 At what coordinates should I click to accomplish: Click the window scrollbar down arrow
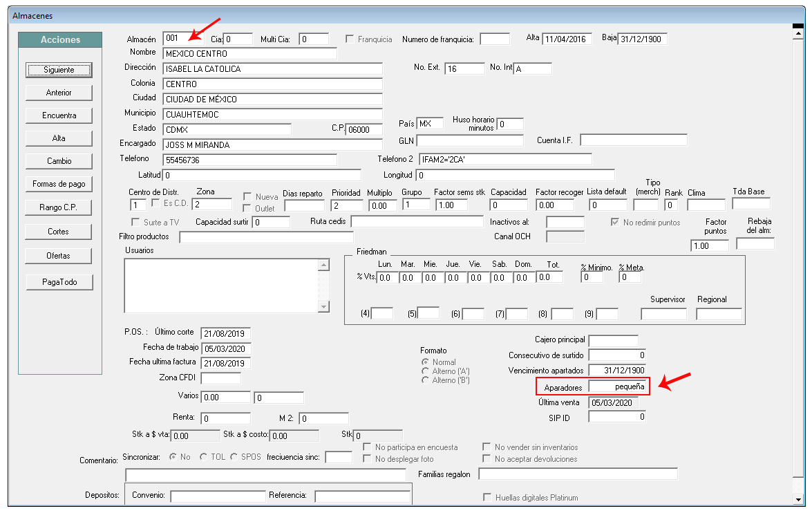798,500
